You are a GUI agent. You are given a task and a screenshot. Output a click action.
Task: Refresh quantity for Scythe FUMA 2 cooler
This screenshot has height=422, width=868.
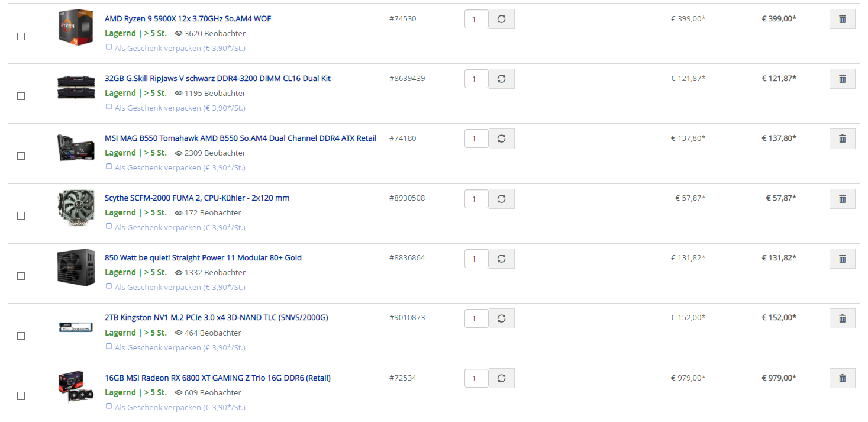(501, 199)
